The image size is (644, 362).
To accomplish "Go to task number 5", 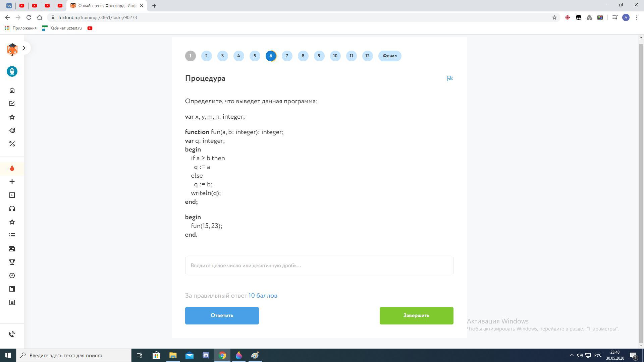I will click(255, 56).
